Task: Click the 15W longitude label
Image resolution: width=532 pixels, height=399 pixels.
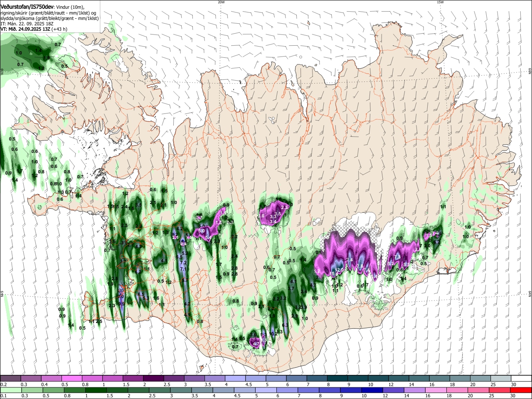Action: (440, 2)
